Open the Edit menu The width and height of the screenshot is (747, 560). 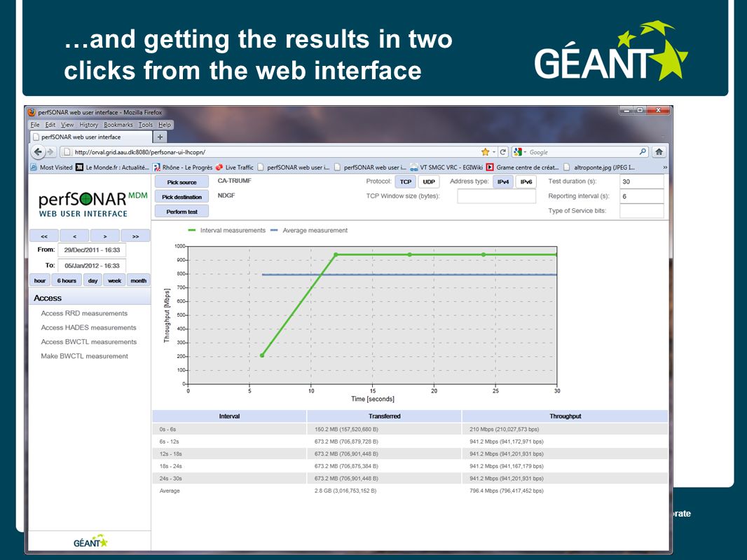point(50,125)
